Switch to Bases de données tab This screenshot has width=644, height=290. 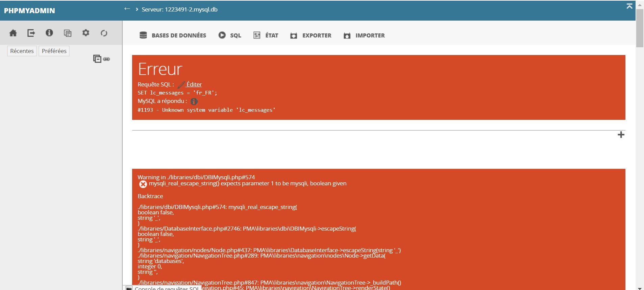coord(173,35)
